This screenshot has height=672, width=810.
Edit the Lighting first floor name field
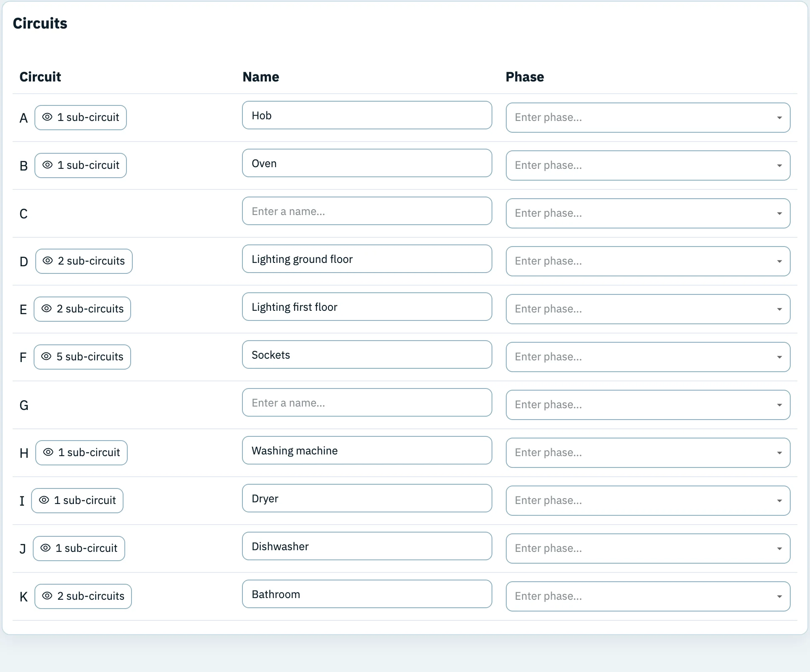pyautogui.click(x=367, y=307)
